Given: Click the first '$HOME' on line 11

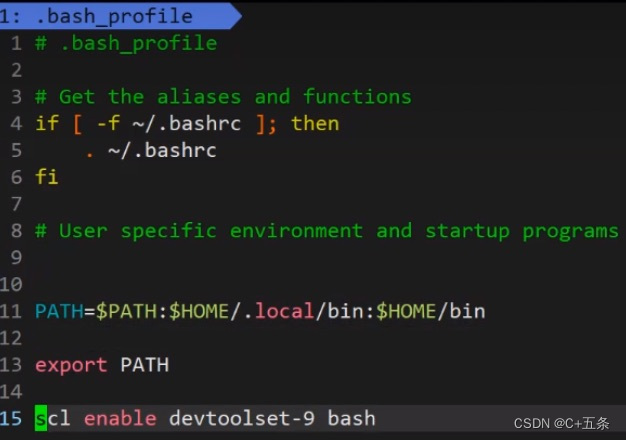Looking at the screenshot, I should coord(199,311).
